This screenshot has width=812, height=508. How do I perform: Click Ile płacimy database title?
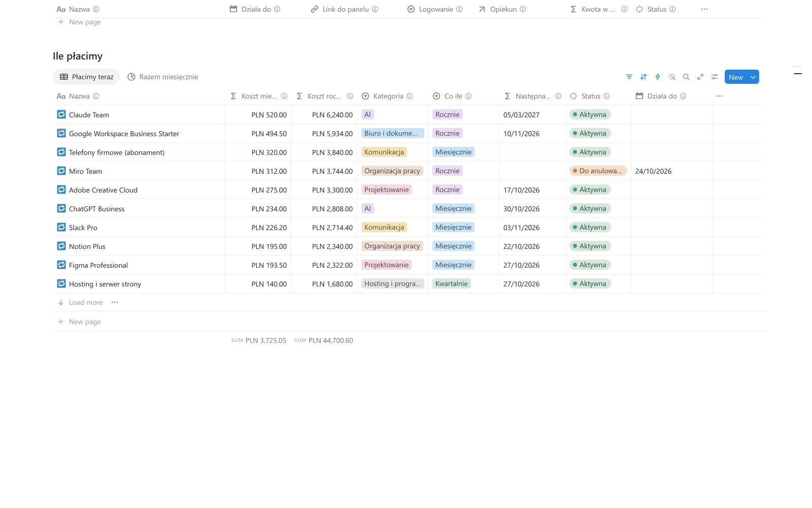(78, 56)
